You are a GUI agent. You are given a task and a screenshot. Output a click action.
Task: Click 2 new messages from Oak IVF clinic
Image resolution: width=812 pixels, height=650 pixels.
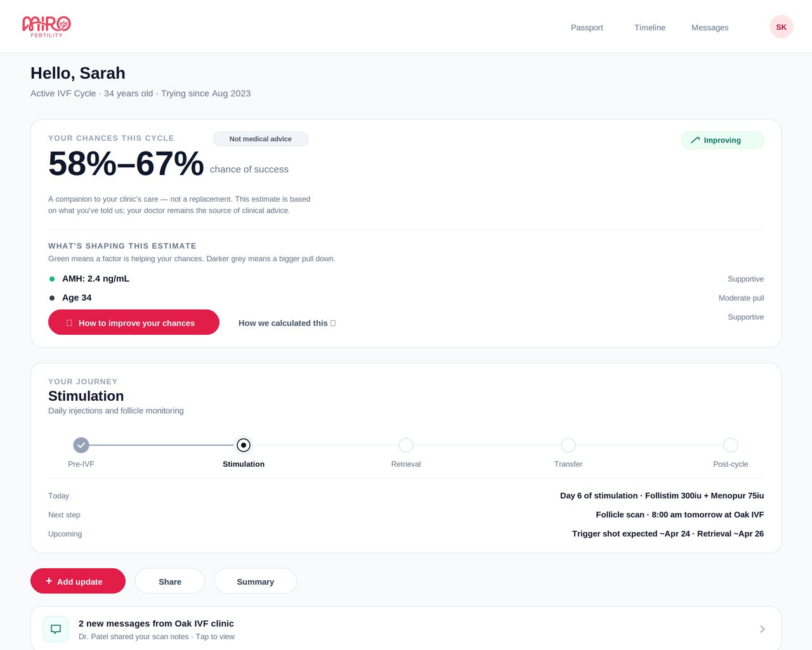coord(156,623)
